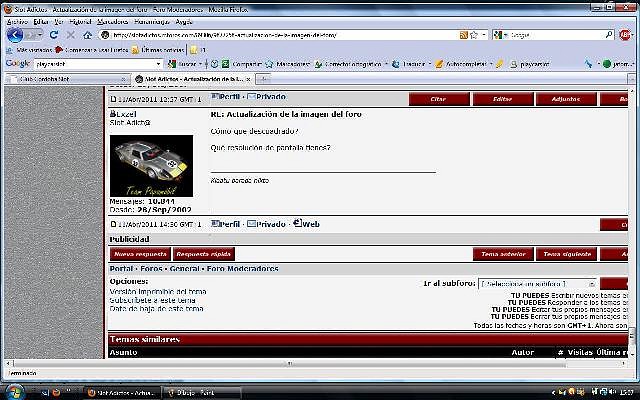Viewport: 640px width, 400px height.
Task: Click Exzel's GT40 car avatar image
Action: (x=151, y=166)
